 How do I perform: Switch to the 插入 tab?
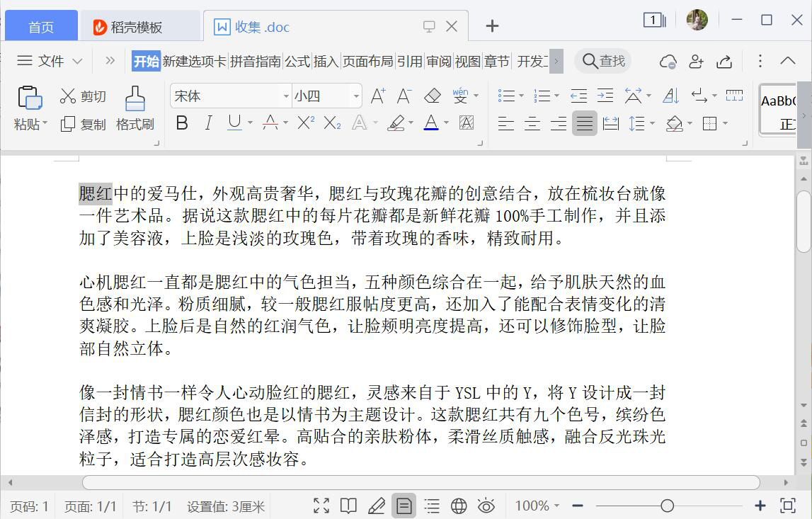[326, 62]
